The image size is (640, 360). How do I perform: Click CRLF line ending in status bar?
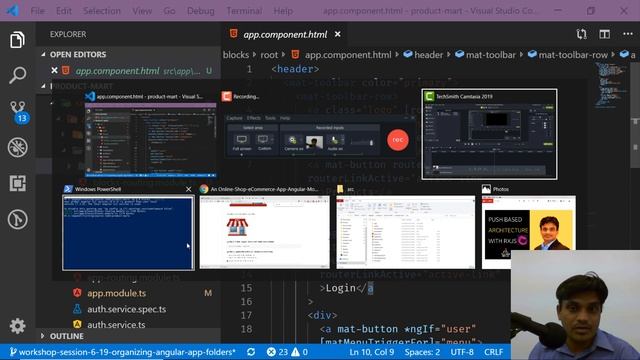tap(493, 352)
